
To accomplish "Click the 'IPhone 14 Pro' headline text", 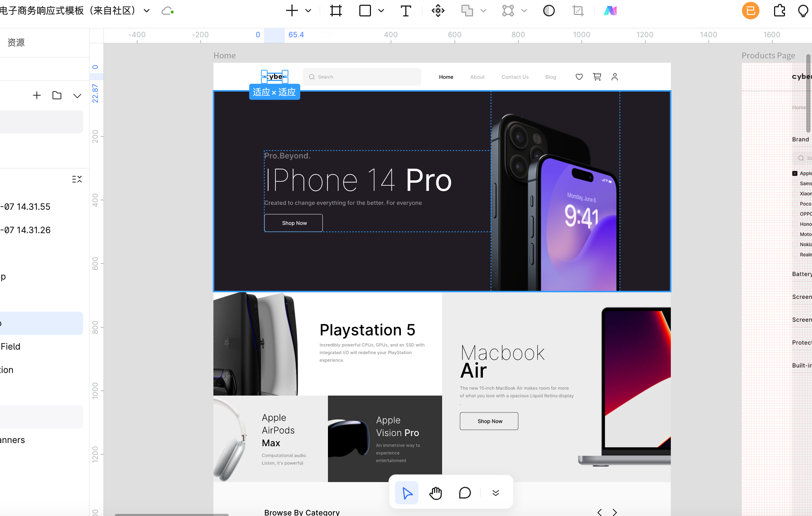I will [359, 180].
